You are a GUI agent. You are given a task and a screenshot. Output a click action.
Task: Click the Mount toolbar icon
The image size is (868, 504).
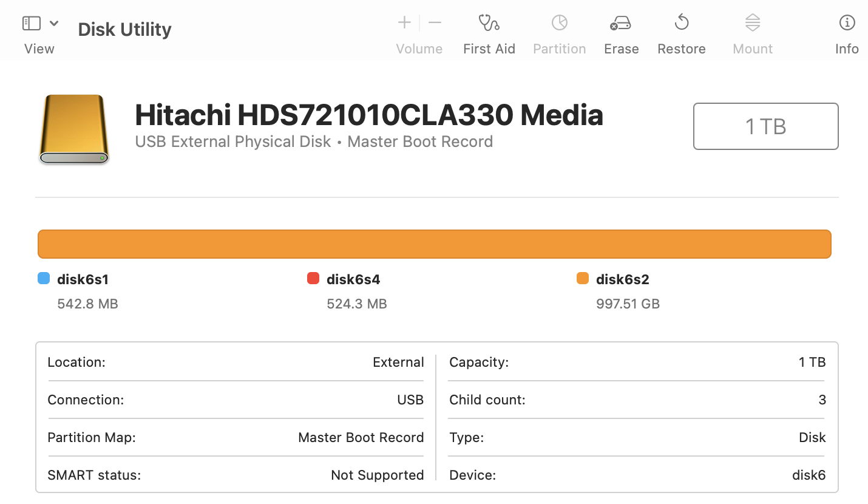click(753, 23)
